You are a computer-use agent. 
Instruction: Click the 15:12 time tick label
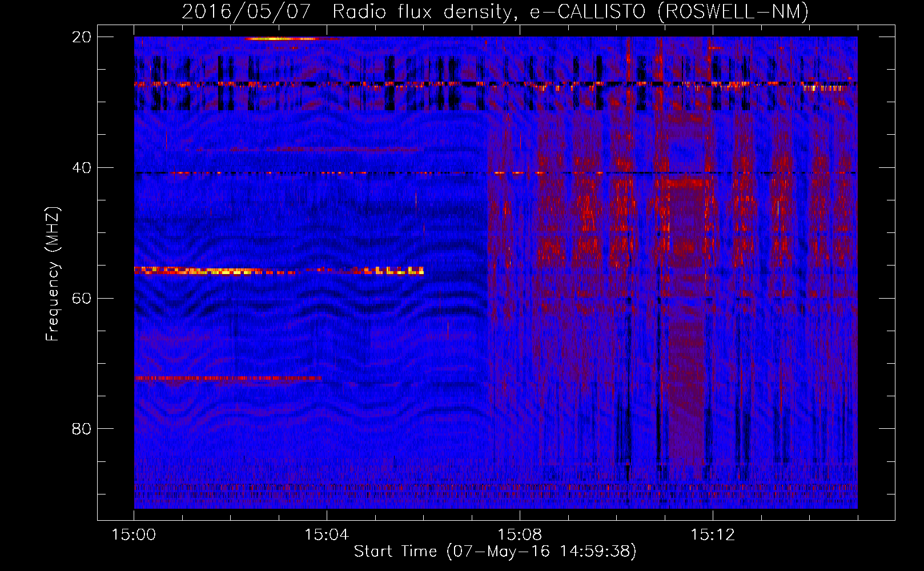pos(713,535)
